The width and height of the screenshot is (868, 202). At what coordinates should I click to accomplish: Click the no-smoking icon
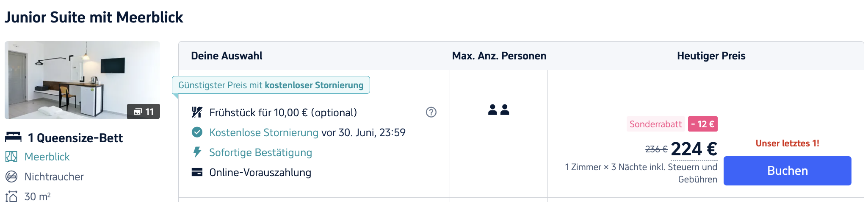[x=11, y=177]
